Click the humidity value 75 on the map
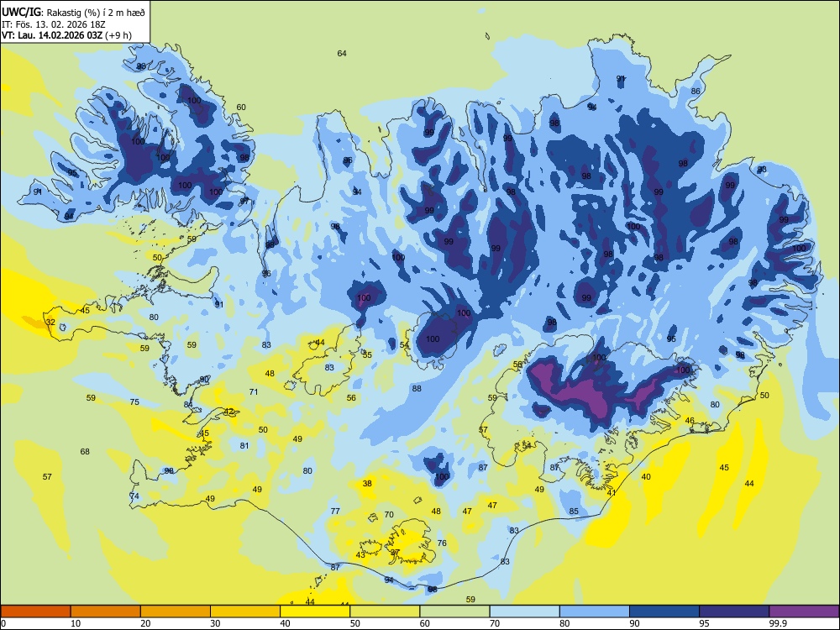This screenshot has width=840, height=630. (134, 402)
